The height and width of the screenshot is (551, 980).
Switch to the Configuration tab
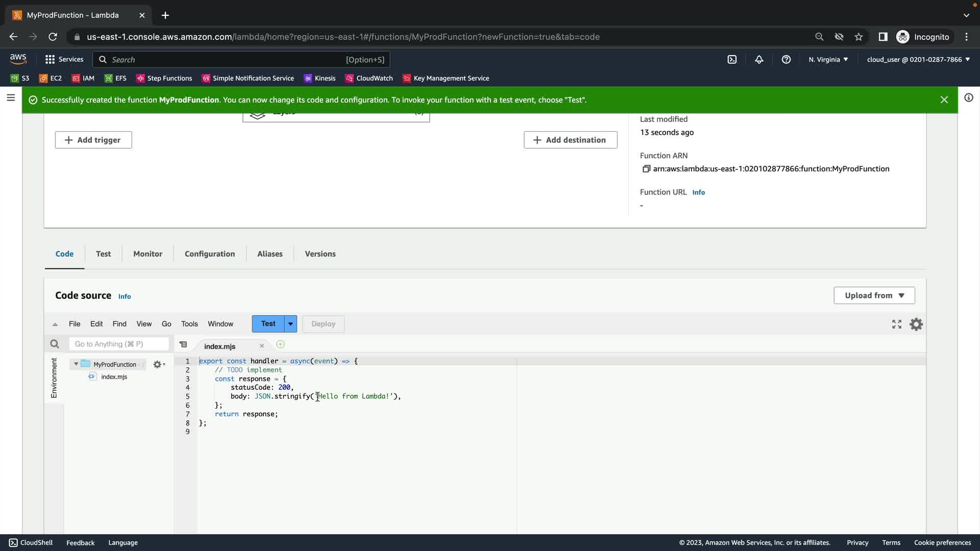coord(210,254)
